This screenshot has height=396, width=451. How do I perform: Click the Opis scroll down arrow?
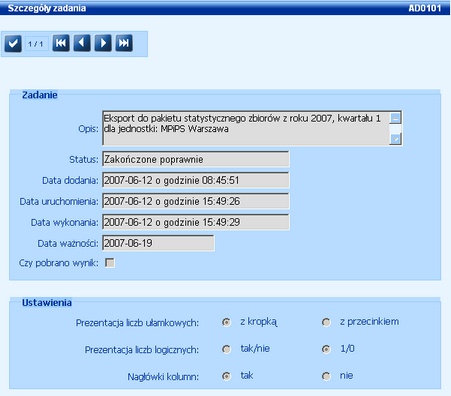[395, 139]
